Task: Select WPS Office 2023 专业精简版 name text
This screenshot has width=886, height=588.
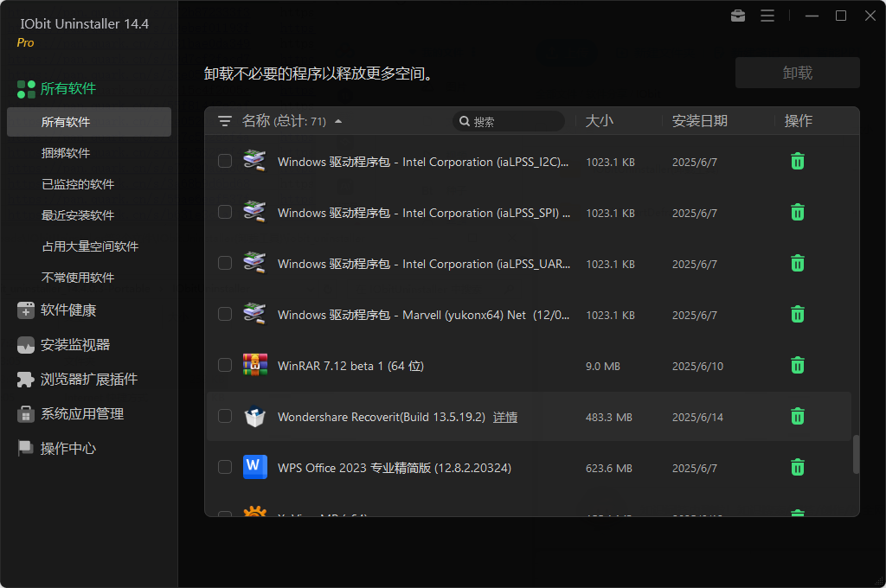Action: click(395, 468)
